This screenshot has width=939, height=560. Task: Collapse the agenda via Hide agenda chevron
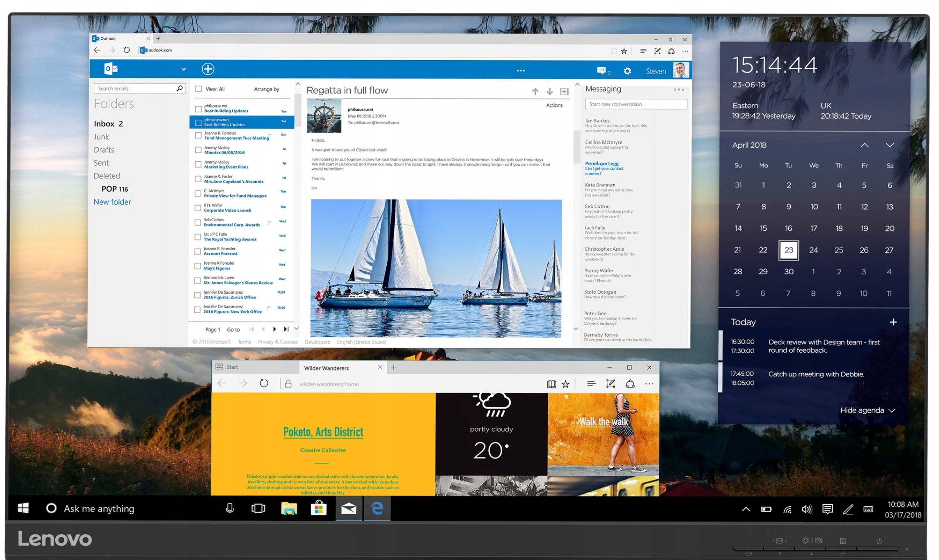[x=892, y=410]
